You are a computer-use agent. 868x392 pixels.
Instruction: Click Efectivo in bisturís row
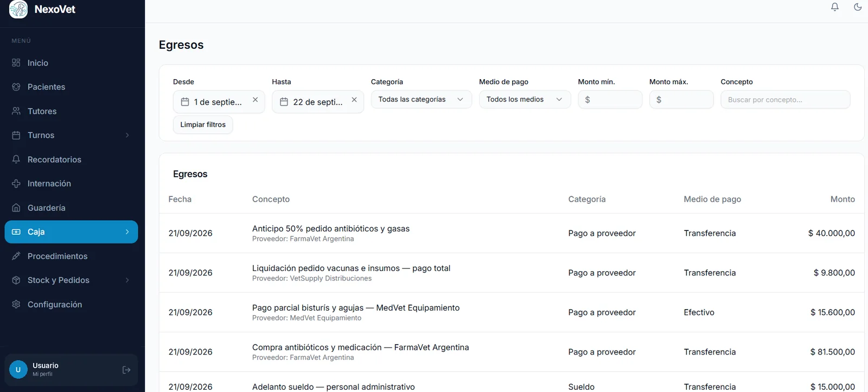[x=699, y=312]
